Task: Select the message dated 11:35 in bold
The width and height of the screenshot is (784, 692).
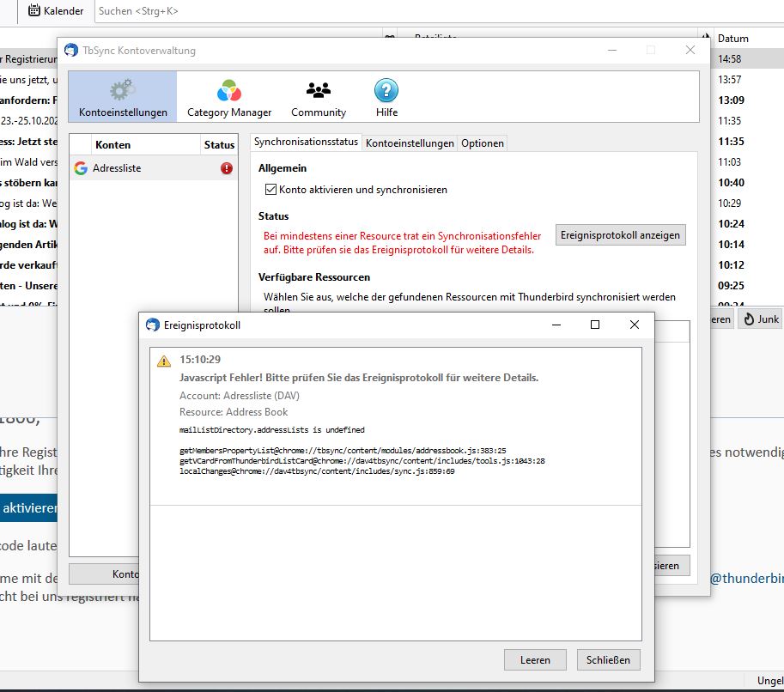Action: coord(731,142)
